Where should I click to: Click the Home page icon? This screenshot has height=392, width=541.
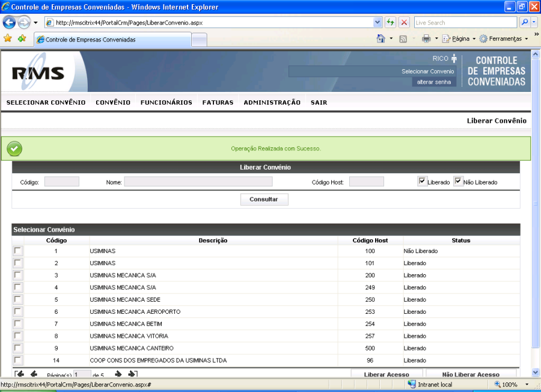[381, 38]
